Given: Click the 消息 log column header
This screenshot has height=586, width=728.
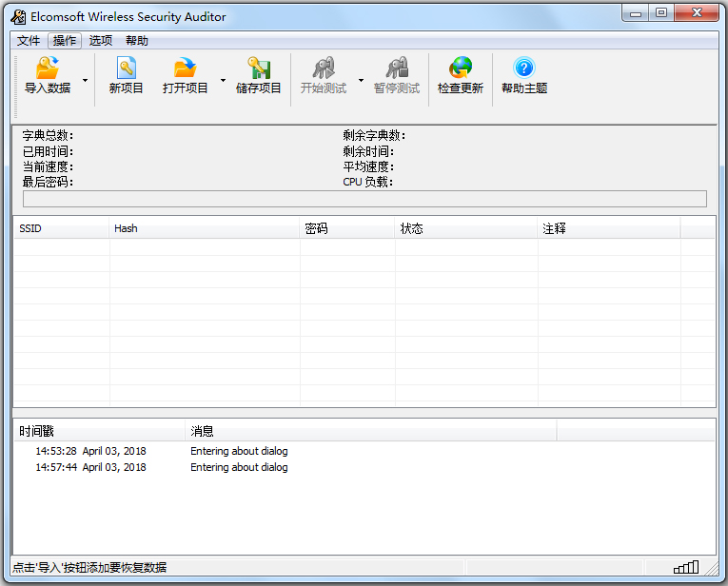Looking at the screenshot, I should click(x=371, y=431).
